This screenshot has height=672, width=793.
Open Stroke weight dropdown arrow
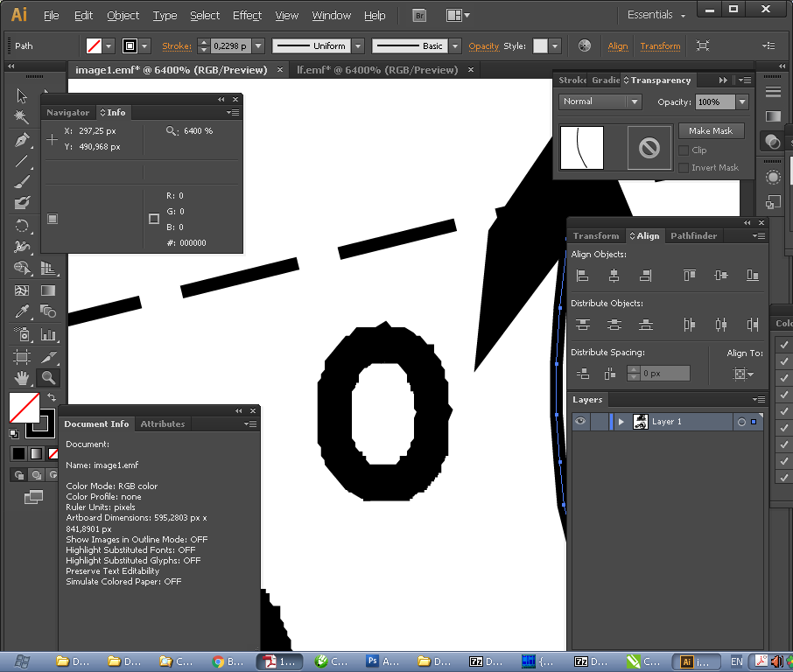click(258, 46)
